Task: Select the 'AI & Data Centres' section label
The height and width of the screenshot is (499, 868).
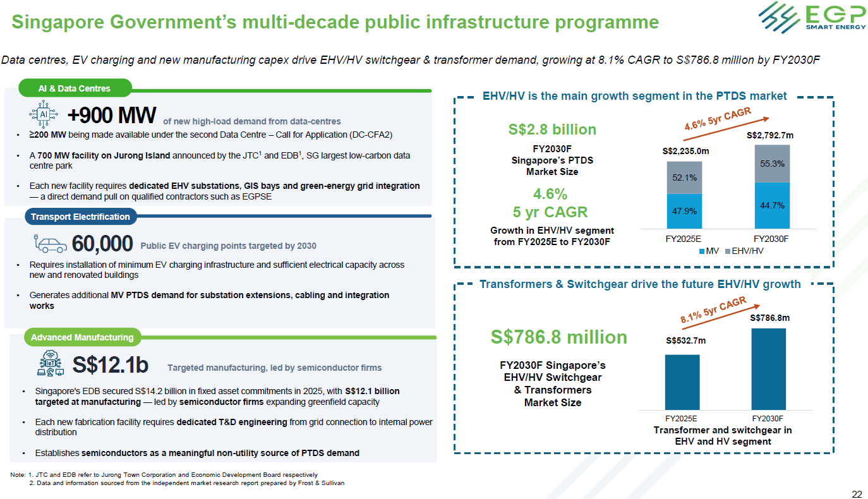Action: [75, 88]
